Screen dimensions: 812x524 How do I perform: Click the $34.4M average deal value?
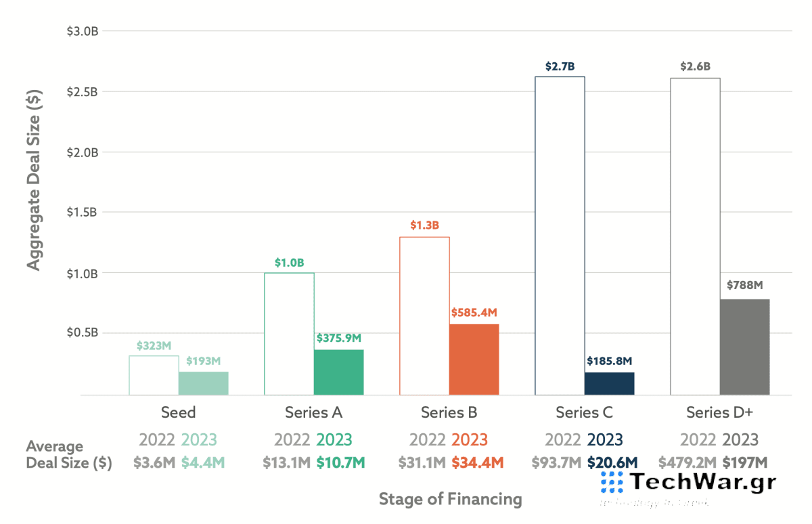pos(477,464)
